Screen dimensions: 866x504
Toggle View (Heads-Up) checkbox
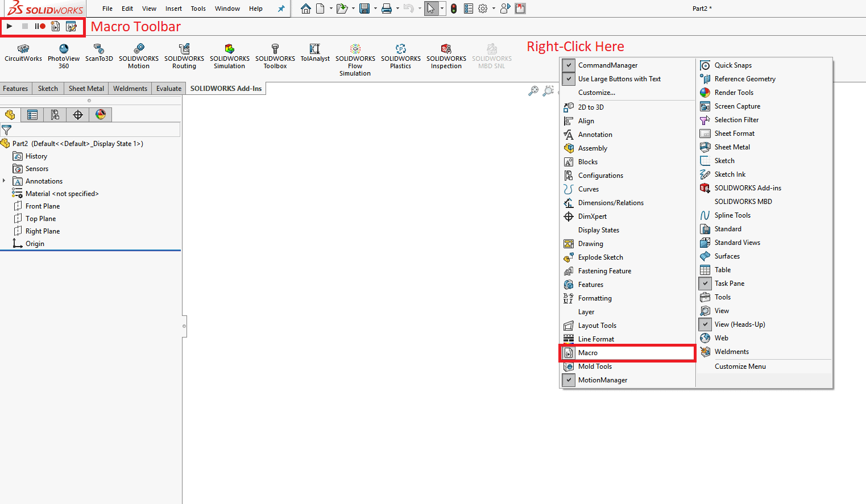click(705, 324)
